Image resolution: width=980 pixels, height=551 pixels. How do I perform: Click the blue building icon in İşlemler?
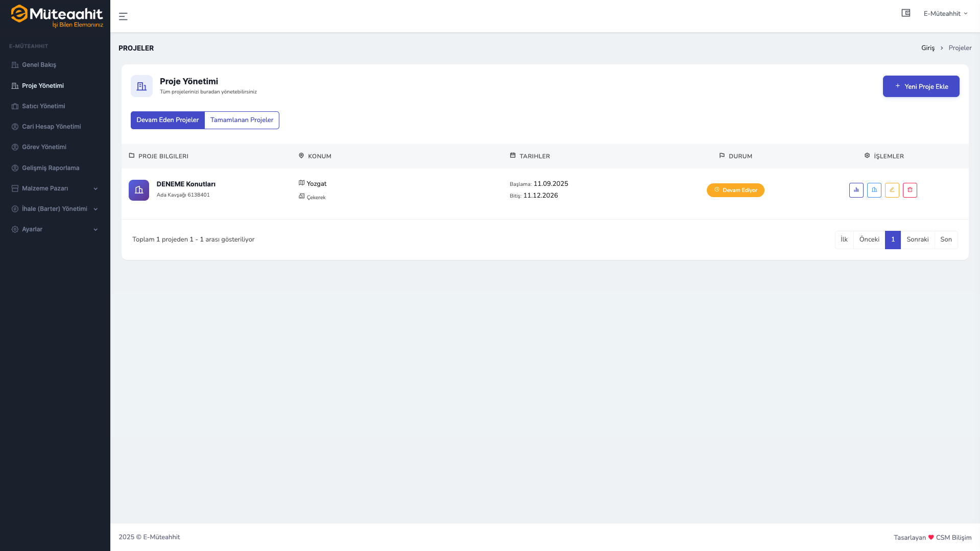[874, 190]
